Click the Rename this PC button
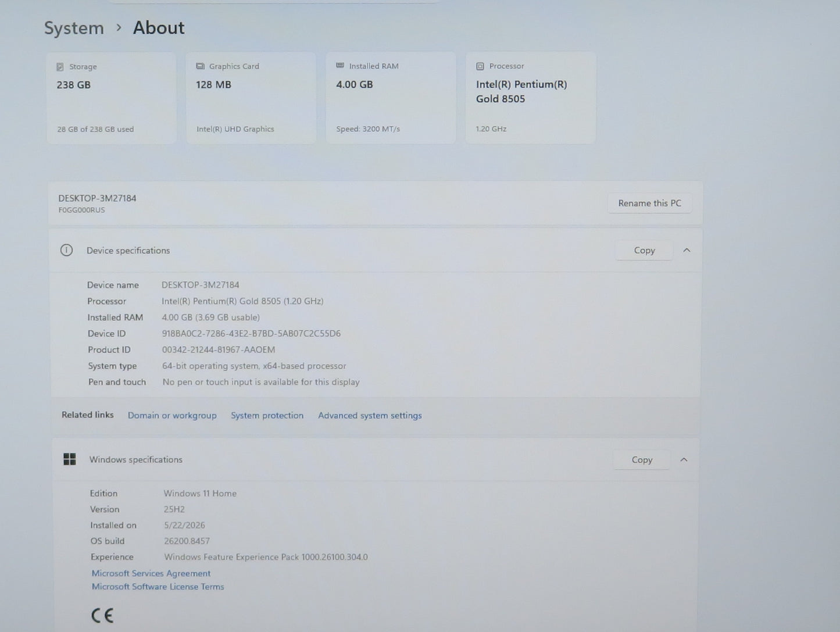The width and height of the screenshot is (840, 632). [649, 203]
